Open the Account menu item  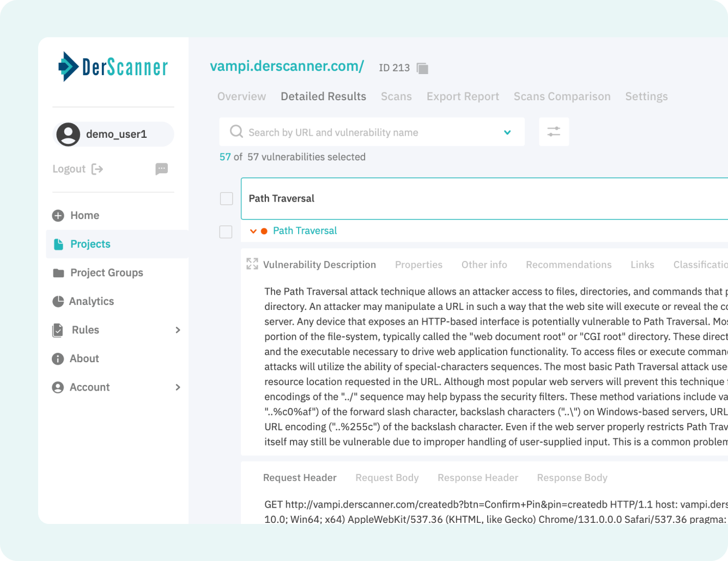tap(89, 387)
